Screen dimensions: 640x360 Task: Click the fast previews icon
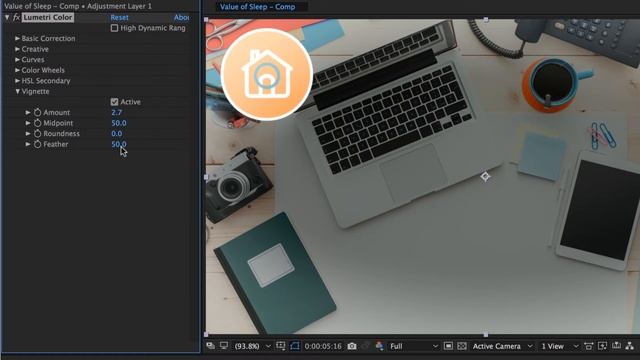click(x=602, y=346)
